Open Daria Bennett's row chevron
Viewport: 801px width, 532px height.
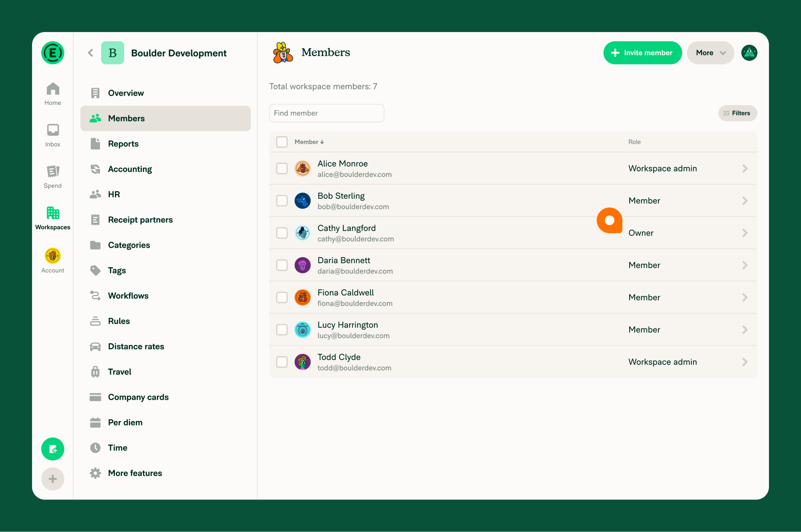point(745,265)
